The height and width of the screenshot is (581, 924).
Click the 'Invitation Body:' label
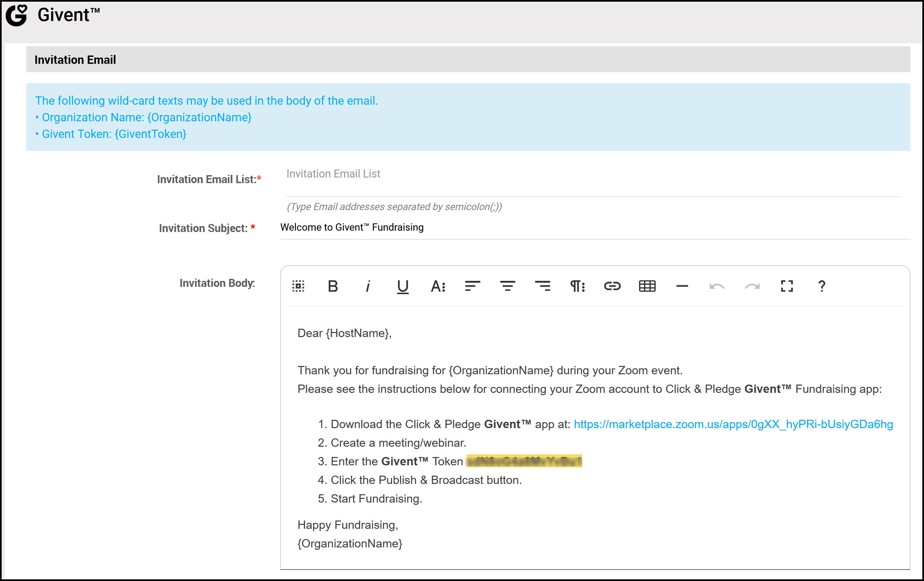[x=217, y=283]
